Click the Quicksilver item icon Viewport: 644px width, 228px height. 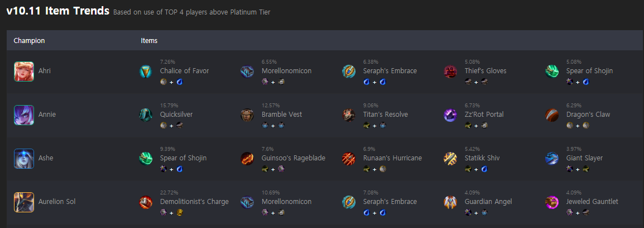pos(146,115)
